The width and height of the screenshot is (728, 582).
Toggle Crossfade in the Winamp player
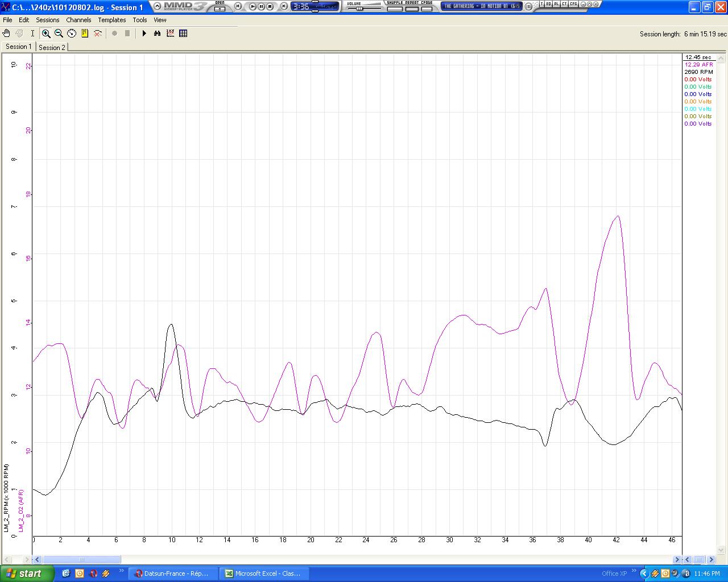click(x=427, y=9)
